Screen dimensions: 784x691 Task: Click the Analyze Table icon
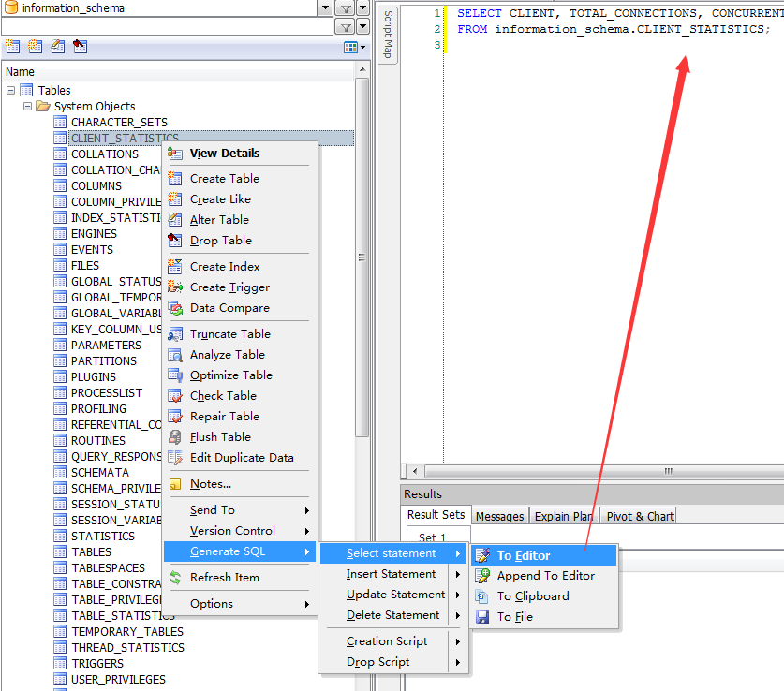click(175, 355)
